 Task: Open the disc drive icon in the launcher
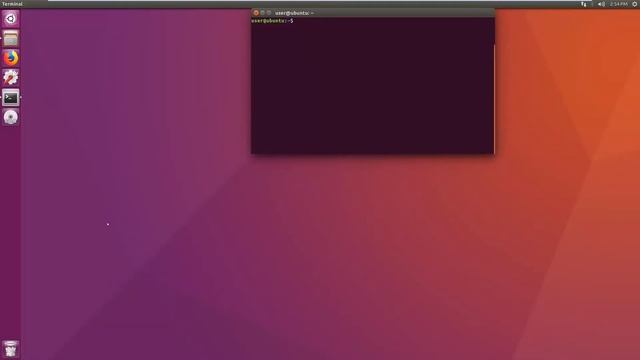[11, 117]
